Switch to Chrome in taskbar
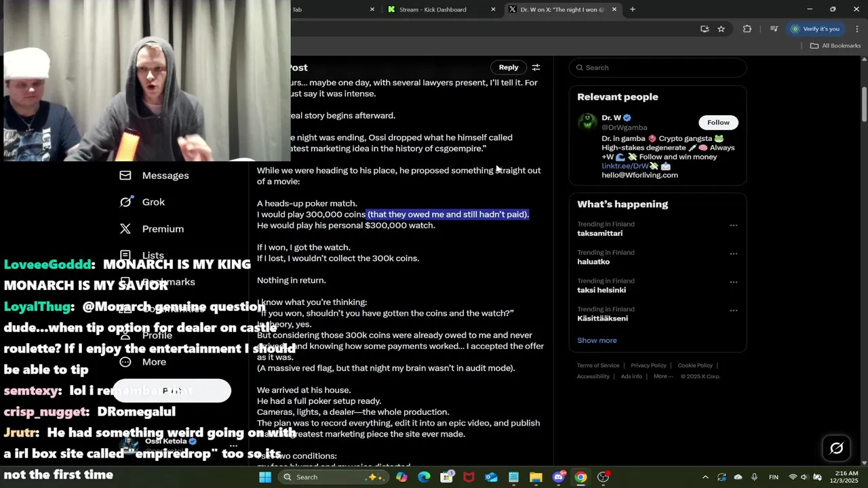868x488 pixels. click(x=580, y=477)
